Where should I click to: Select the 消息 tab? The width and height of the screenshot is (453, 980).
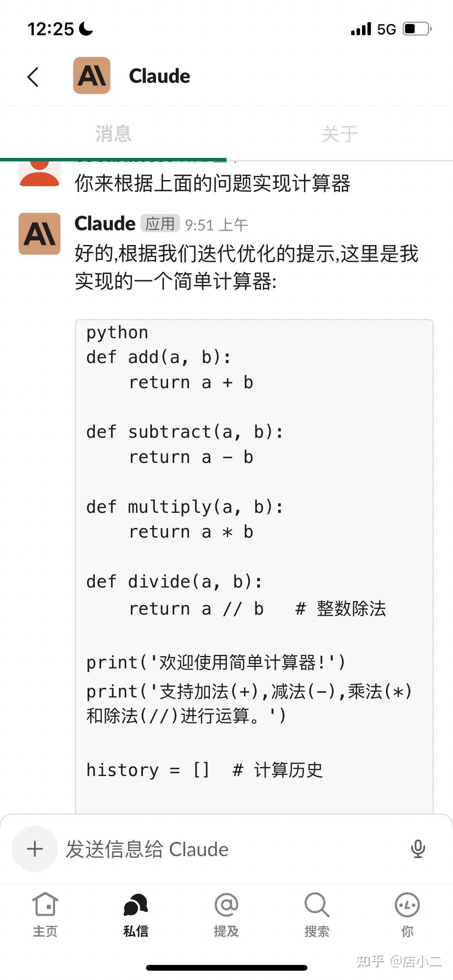(113, 133)
